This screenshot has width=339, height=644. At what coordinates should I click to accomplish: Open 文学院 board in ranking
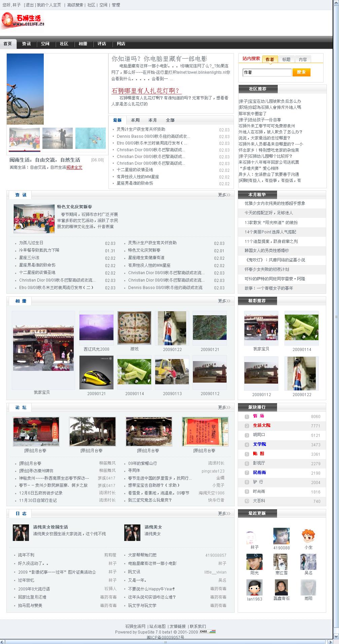tap(260, 444)
